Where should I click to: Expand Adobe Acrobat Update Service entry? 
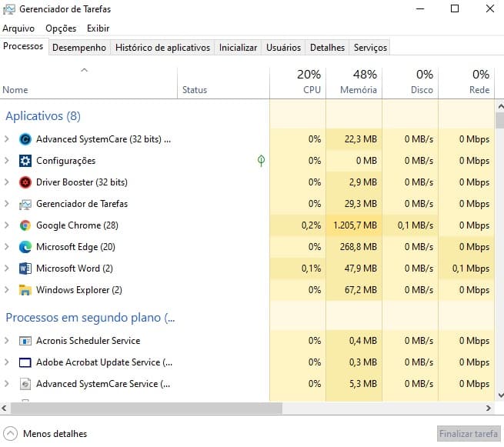pos(6,362)
